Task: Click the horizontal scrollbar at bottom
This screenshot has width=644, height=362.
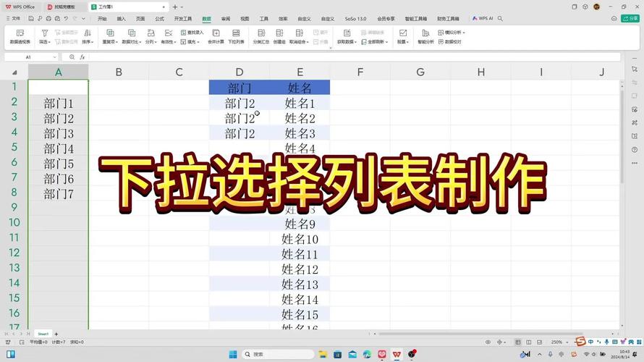Action: pyautogui.click(x=480, y=334)
